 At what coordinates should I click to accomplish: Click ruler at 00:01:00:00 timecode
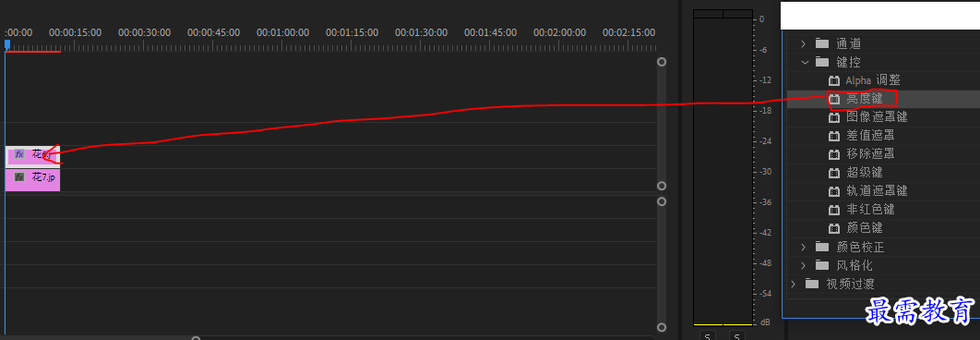[x=282, y=32]
